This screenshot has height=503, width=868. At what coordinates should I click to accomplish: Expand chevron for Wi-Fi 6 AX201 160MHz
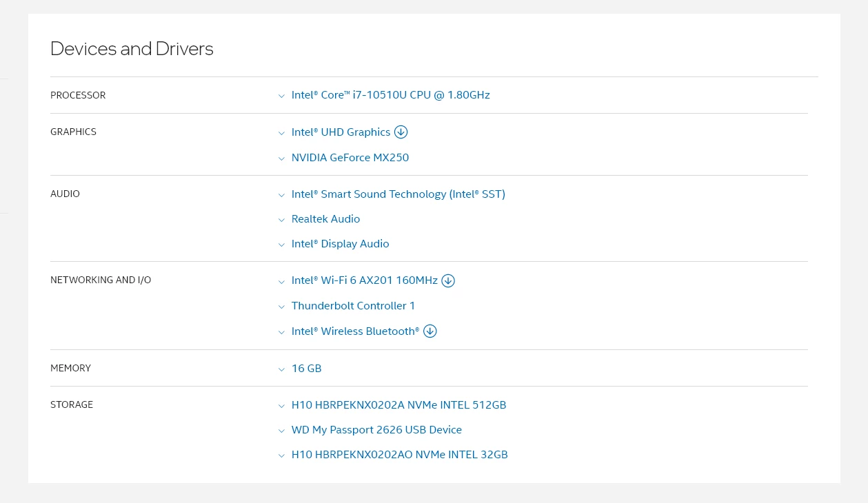(x=281, y=282)
